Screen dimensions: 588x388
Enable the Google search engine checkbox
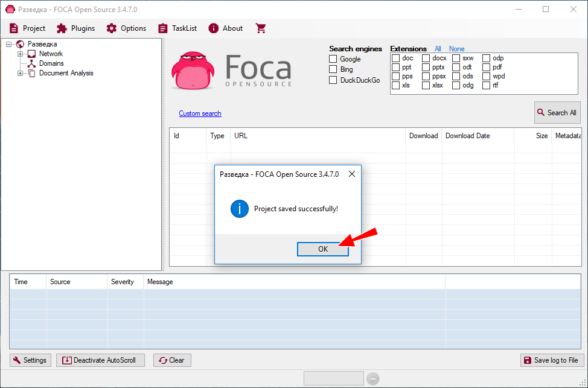pos(333,59)
